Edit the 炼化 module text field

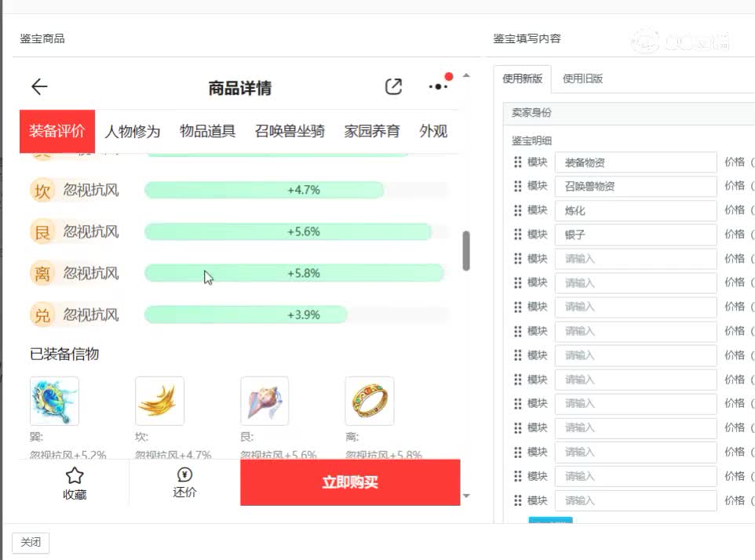pyautogui.click(x=636, y=209)
